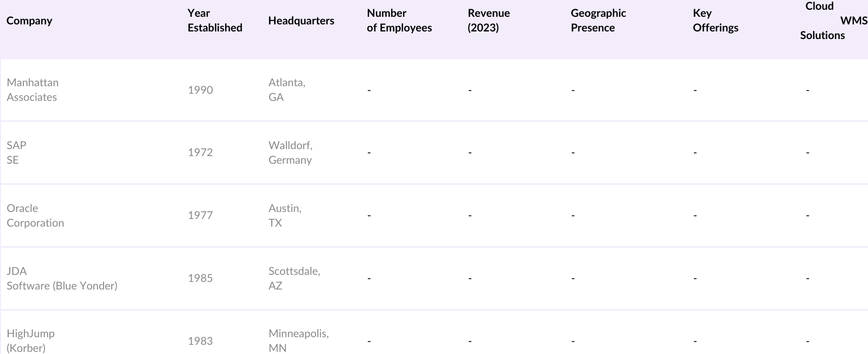Select the Oracle Corporation row name

click(x=35, y=216)
